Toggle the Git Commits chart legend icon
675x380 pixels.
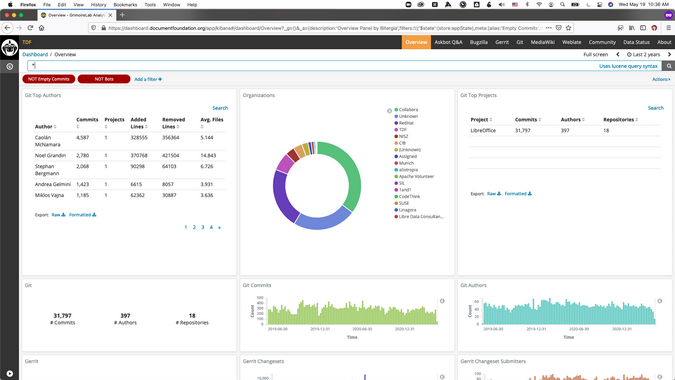442,301
